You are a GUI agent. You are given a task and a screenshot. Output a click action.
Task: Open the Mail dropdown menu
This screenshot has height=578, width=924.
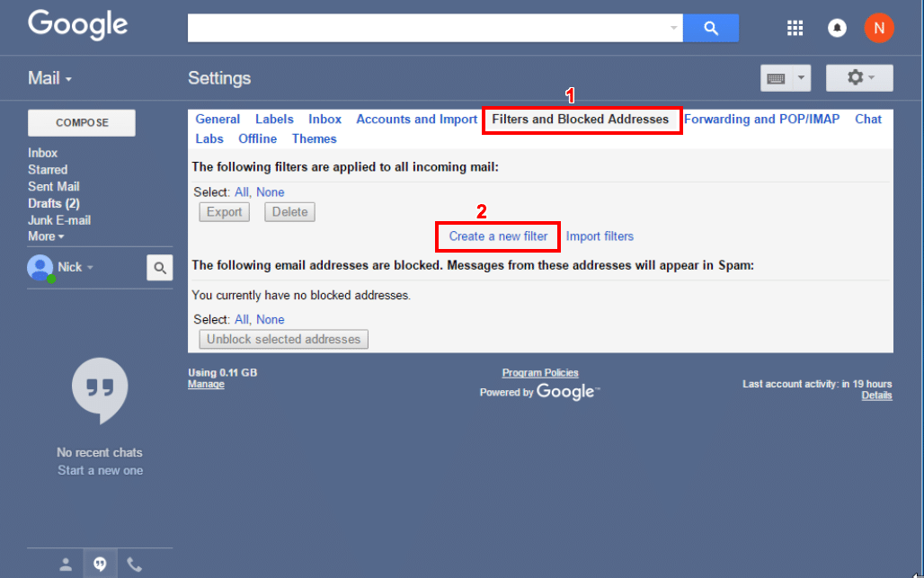click(x=49, y=78)
